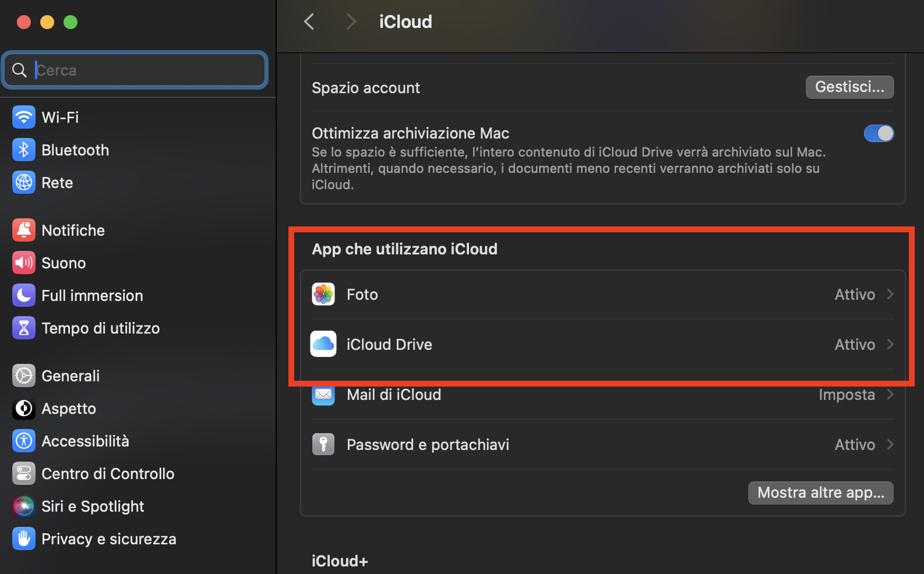Click the Wi-Fi icon in sidebar
This screenshot has width=924, height=574.
click(24, 117)
